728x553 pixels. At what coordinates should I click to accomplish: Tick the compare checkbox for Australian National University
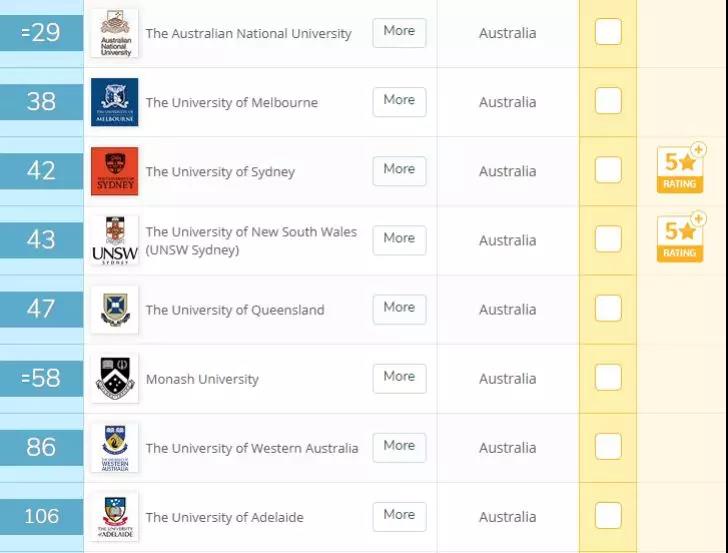(608, 32)
